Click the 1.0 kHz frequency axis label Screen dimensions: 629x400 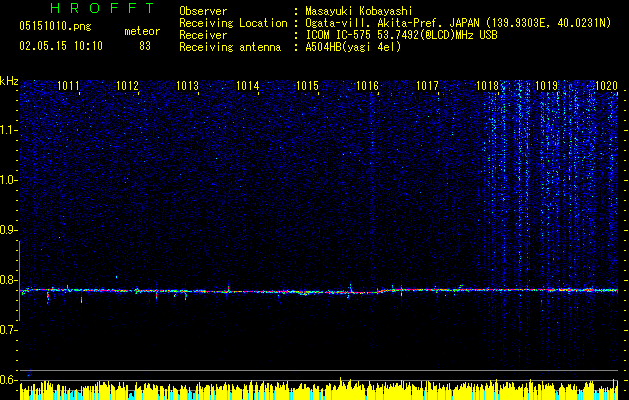click(8, 180)
